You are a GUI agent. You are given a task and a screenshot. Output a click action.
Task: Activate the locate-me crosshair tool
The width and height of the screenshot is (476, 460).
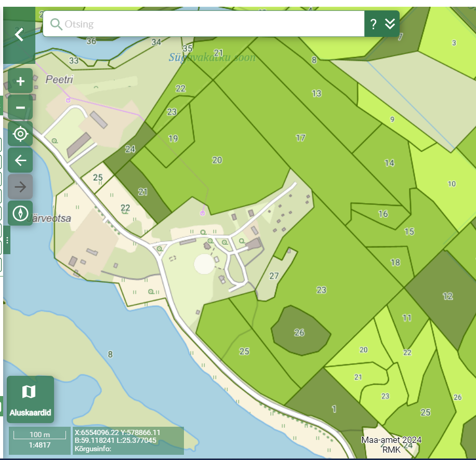point(20,134)
